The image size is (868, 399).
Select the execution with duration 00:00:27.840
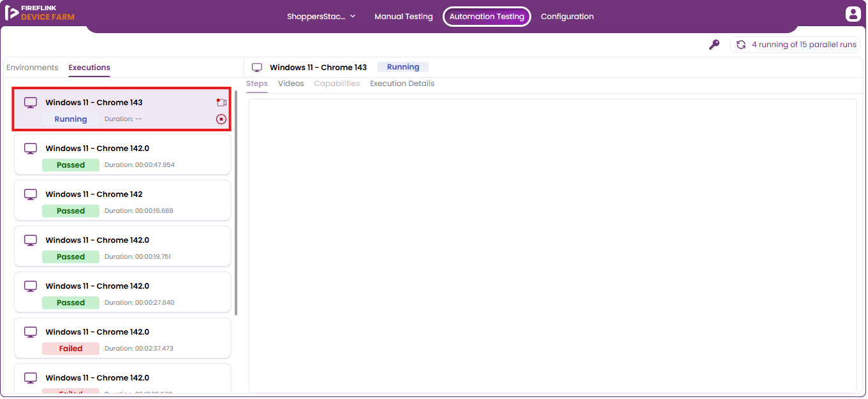click(122, 292)
